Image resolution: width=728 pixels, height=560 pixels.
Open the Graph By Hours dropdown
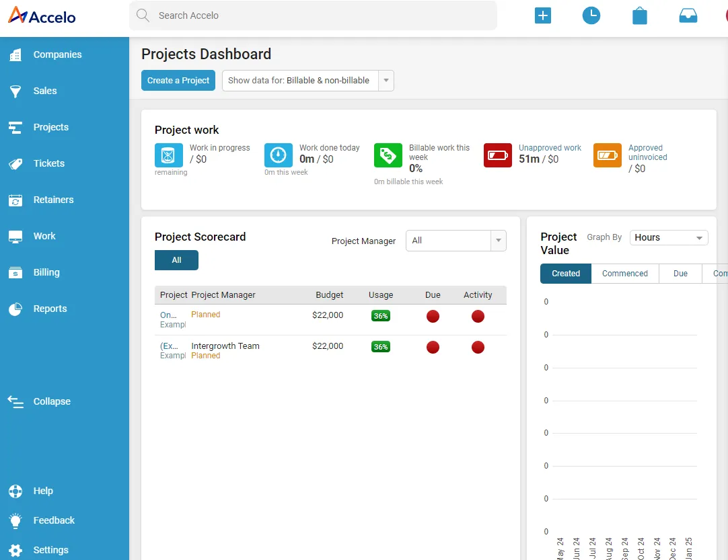pyautogui.click(x=668, y=237)
